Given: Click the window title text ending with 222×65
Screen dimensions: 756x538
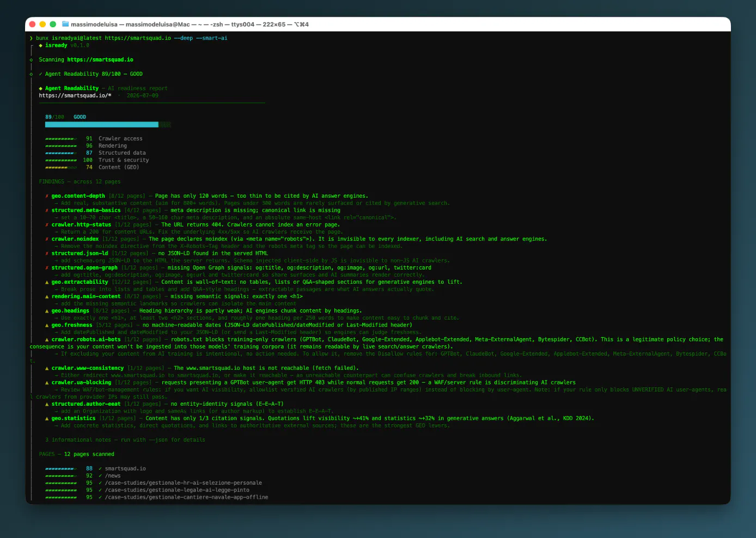Looking at the screenshot, I should coord(190,25).
